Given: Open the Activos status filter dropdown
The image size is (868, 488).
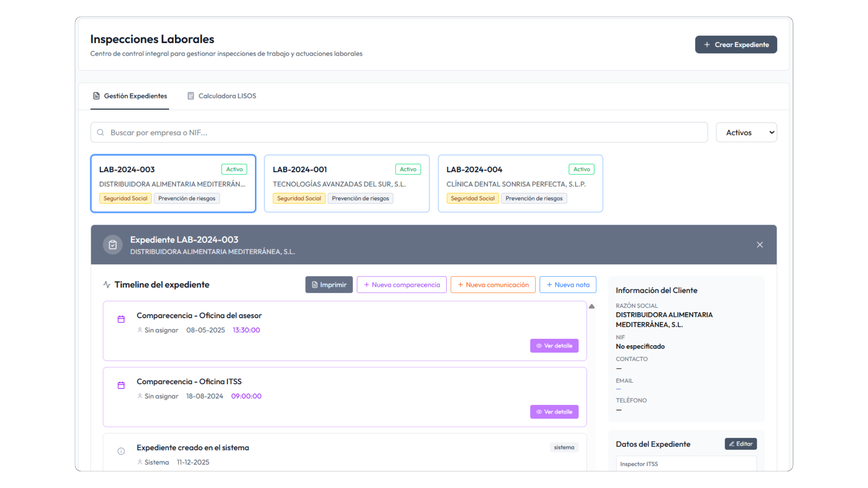Looking at the screenshot, I should 746,132.
